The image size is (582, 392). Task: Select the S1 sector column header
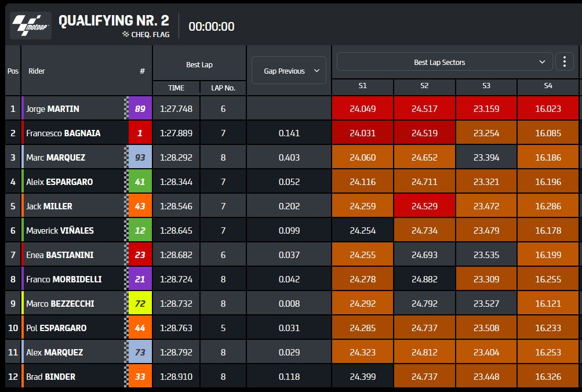click(x=363, y=86)
